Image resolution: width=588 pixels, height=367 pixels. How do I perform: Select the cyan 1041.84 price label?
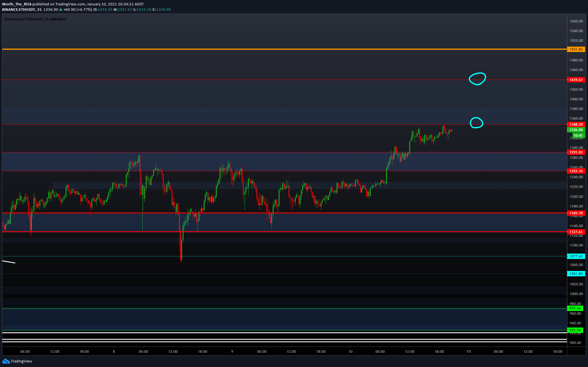(576, 273)
